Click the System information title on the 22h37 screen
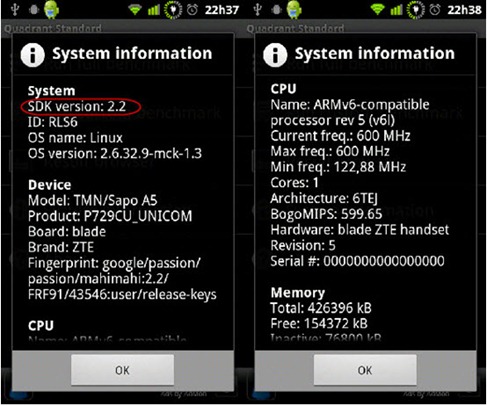 [x=132, y=53]
